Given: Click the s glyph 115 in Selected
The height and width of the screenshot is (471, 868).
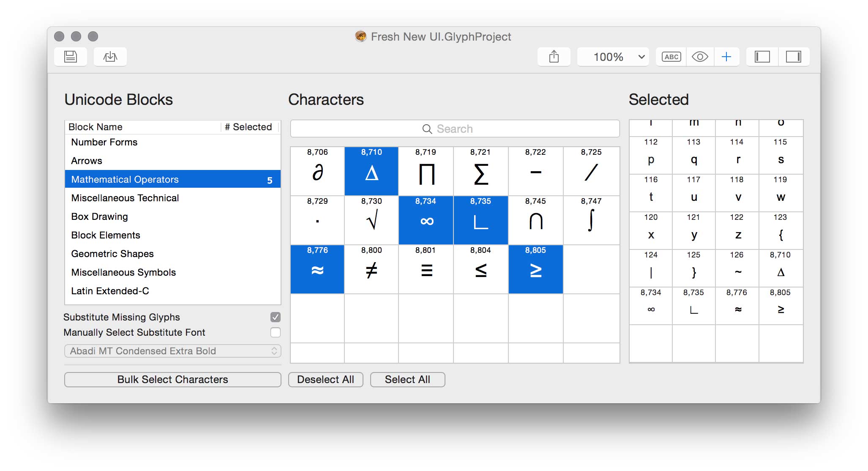Looking at the screenshot, I should point(781,155).
